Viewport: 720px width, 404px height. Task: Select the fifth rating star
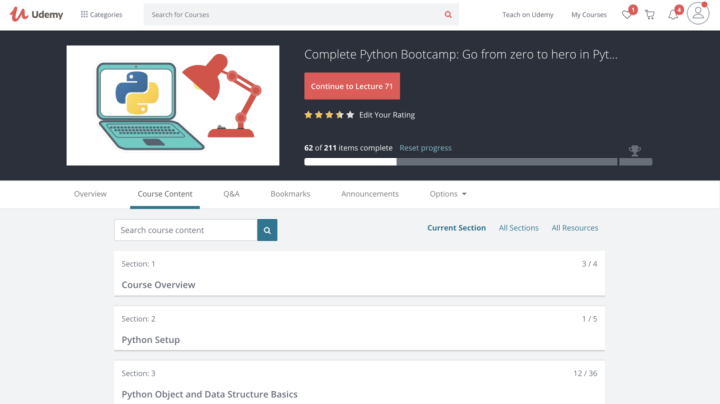350,115
